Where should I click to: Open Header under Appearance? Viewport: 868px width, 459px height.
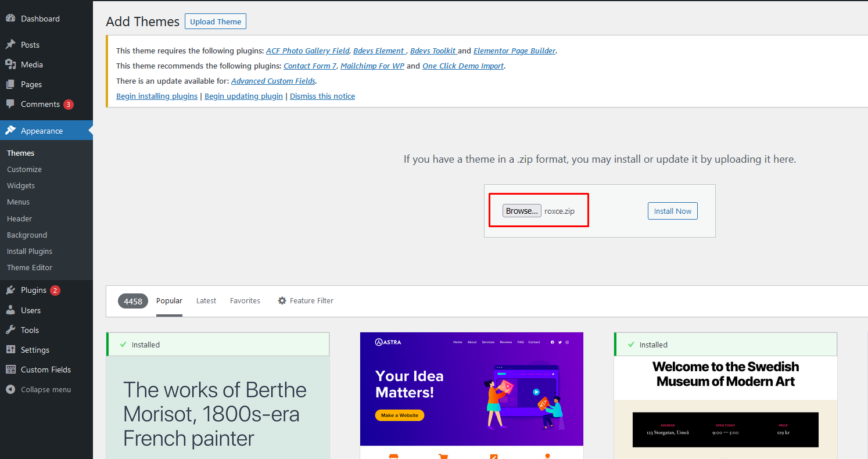click(20, 218)
